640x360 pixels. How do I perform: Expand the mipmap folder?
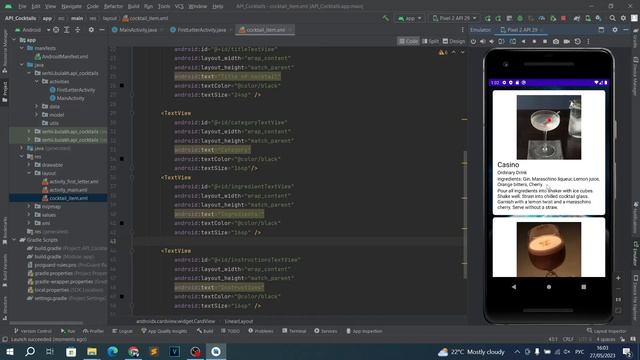point(29,207)
